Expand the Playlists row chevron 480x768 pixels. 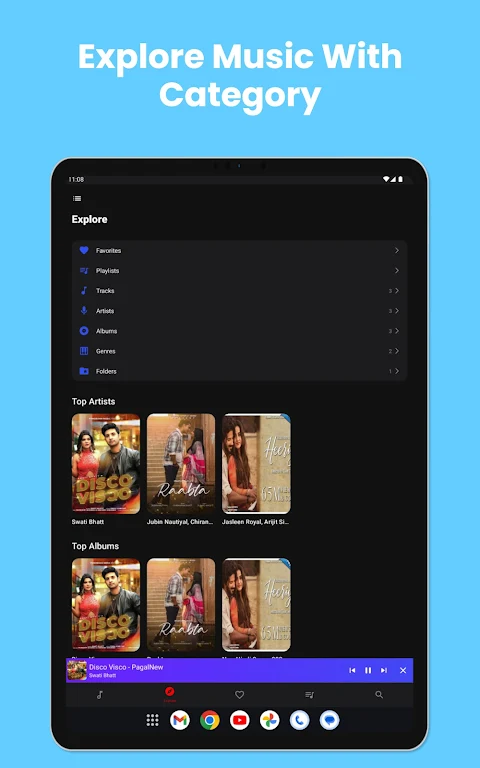click(397, 270)
